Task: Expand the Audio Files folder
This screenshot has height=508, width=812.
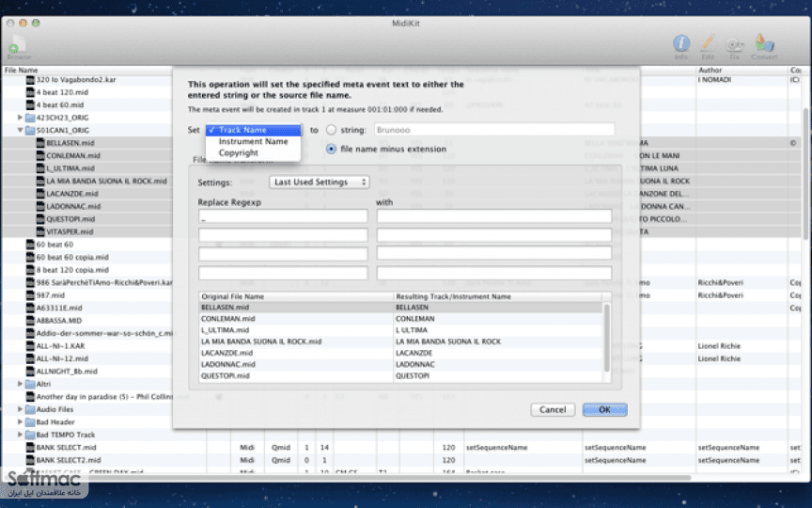Action: point(20,409)
